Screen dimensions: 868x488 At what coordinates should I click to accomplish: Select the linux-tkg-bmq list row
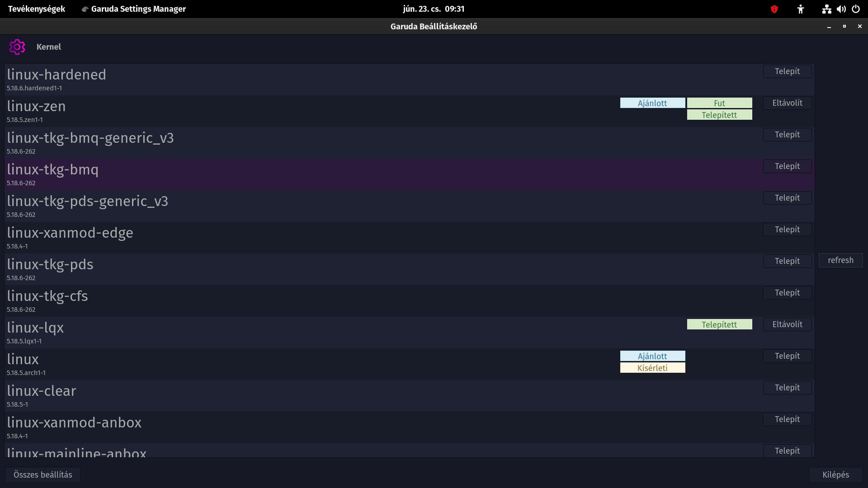pos(316,174)
